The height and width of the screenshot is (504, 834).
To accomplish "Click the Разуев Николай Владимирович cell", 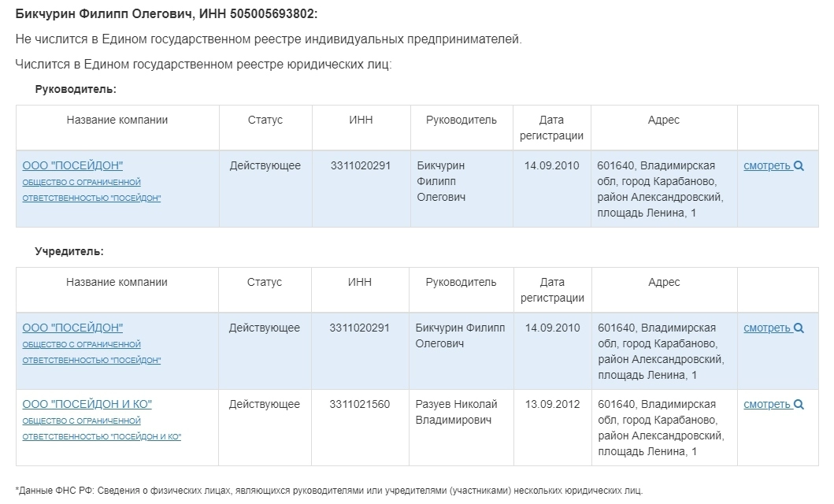I will tap(456, 412).
